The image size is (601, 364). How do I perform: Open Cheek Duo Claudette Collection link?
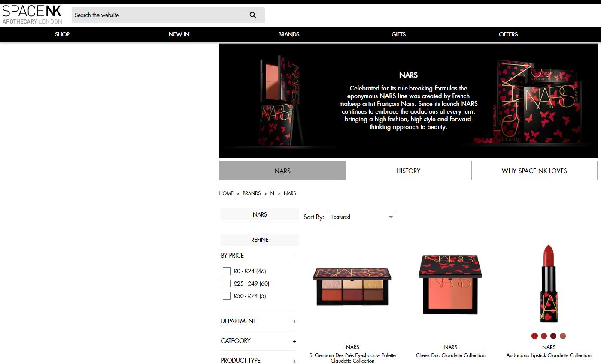click(451, 355)
